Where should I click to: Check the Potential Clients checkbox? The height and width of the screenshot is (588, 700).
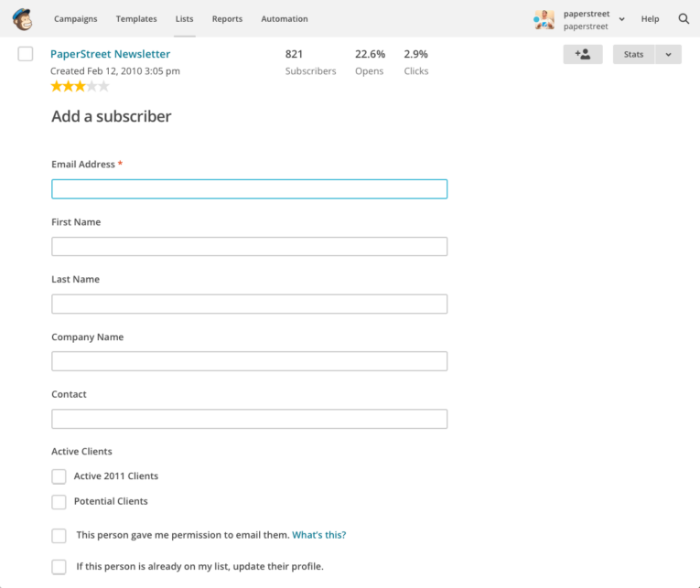[x=59, y=502]
